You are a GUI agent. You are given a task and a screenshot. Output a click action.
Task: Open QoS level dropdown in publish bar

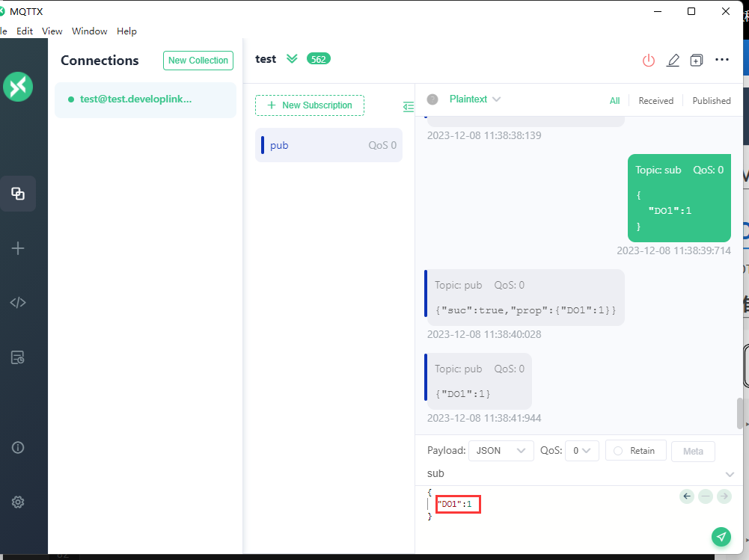[582, 451]
